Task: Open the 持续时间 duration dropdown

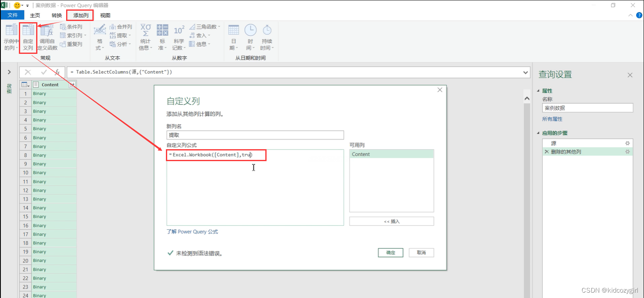Action: tap(267, 37)
